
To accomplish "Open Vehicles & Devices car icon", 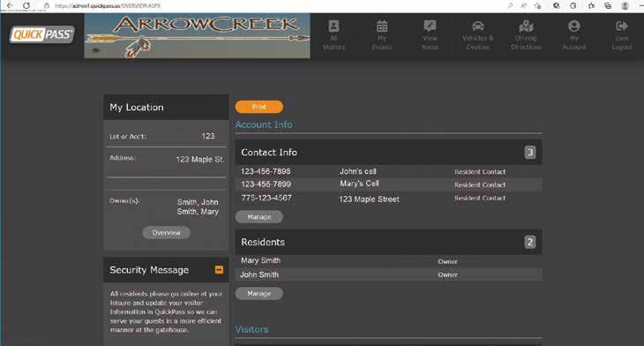I will coord(478,26).
